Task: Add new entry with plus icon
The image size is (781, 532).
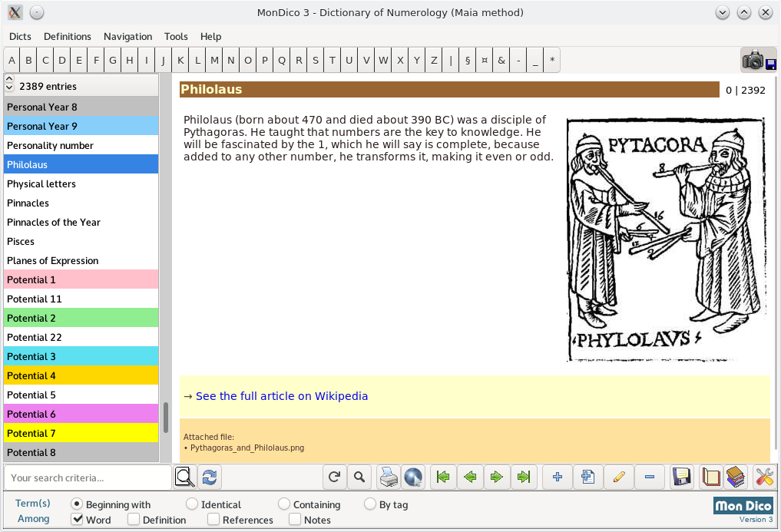Action: pyautogui.click(x=558, y=477)
